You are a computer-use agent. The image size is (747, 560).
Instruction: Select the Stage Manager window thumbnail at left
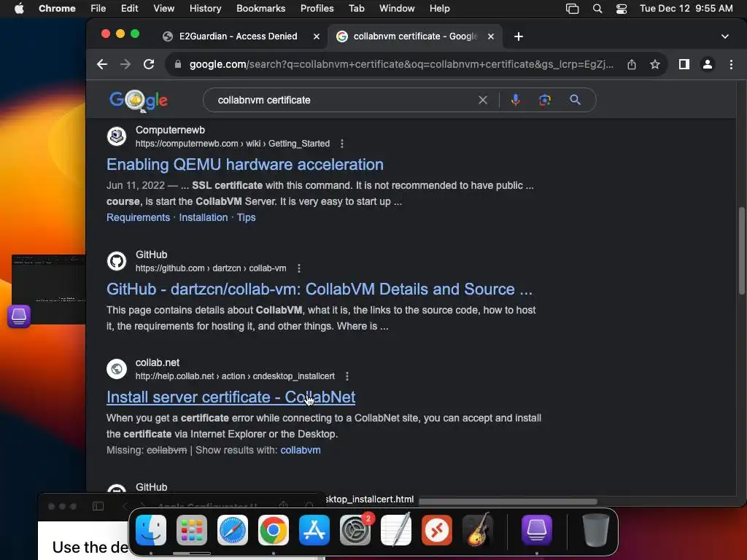coord(49,289)
